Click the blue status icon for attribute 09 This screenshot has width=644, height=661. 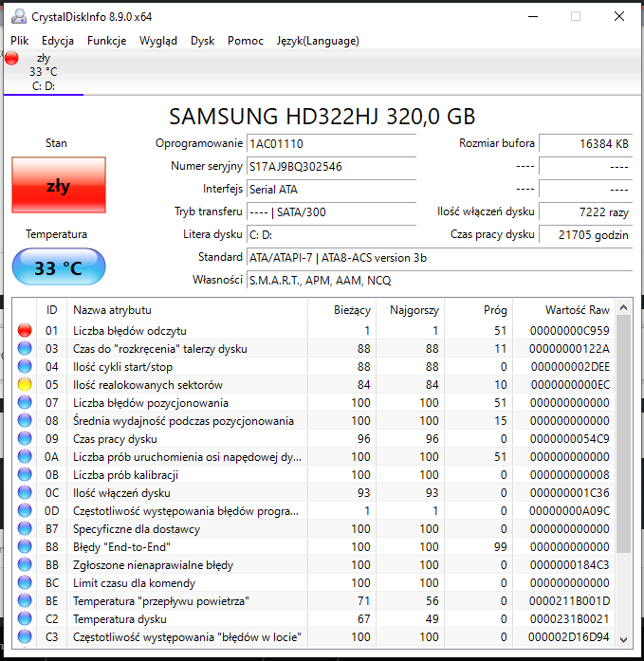point(25,438)
